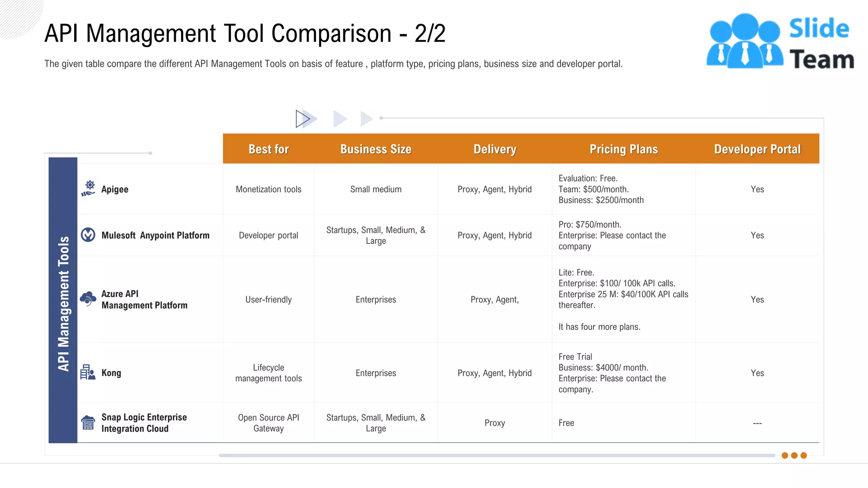Click 'It has four more plans.' text

pyautogui.click(x=599, y=327)
